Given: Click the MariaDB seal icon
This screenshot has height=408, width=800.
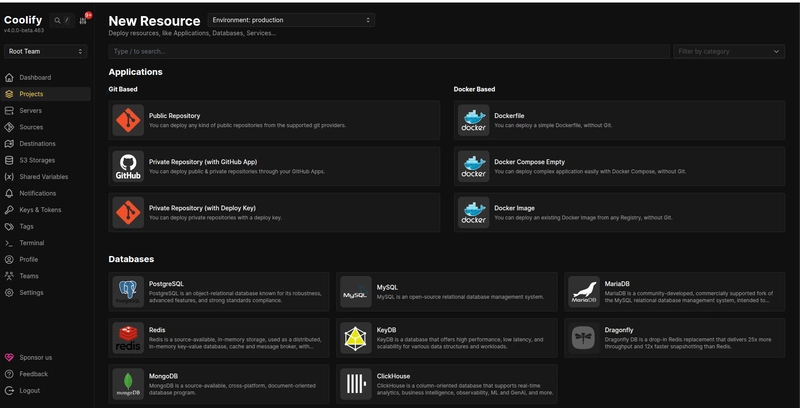Looking at the screenshot, I should [583, 291].
